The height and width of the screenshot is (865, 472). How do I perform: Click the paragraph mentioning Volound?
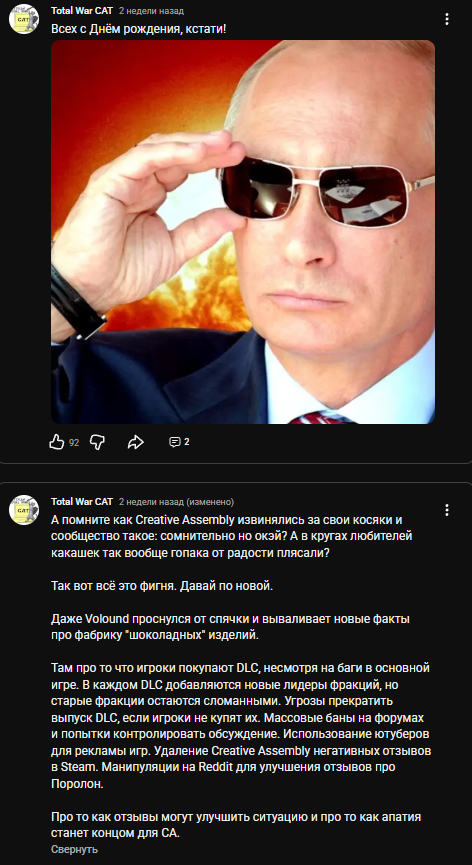(230, 627)
